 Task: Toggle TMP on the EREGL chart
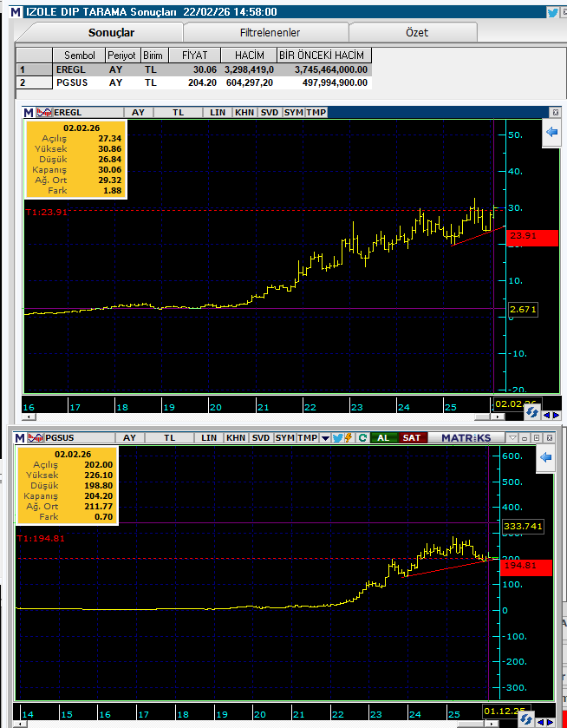316,112
